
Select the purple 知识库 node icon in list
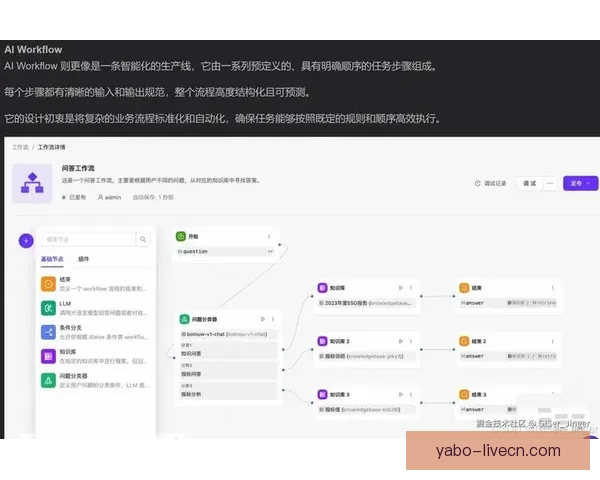pyautogui.click(x=48, y=356)
